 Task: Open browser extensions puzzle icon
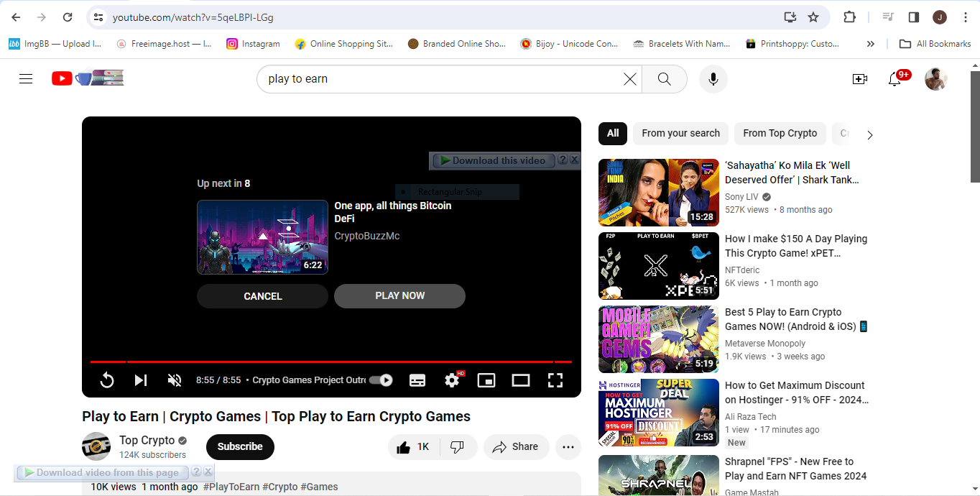coord(849,17)
